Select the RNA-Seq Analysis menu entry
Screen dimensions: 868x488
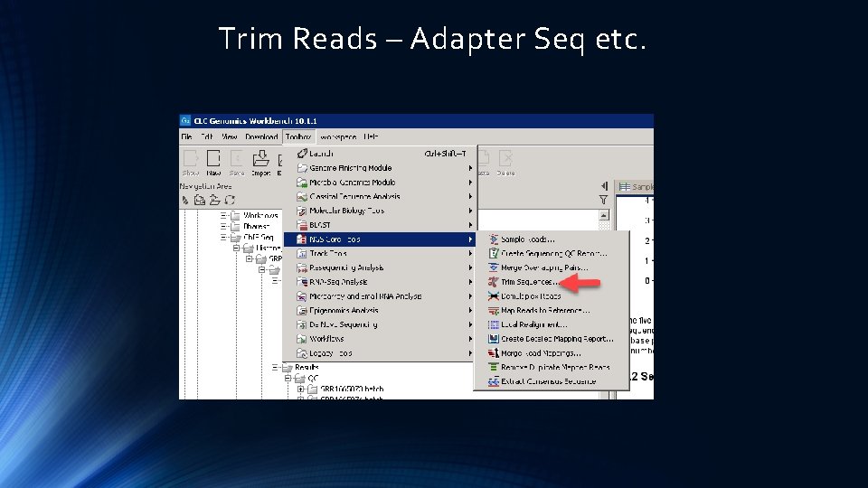(x=379, y=282)
